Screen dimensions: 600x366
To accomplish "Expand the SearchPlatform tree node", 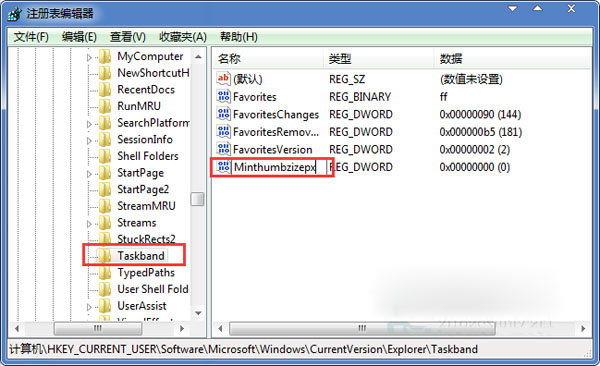I will [89, 124].
